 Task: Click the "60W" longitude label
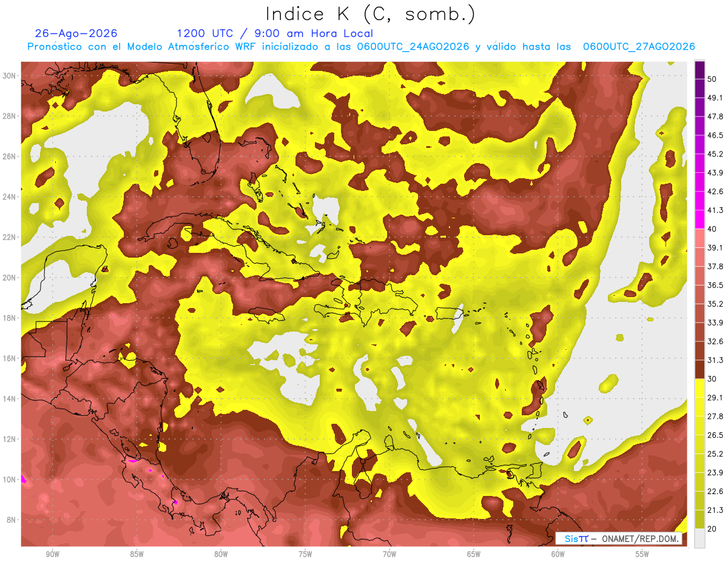click(x=558, y=554)
